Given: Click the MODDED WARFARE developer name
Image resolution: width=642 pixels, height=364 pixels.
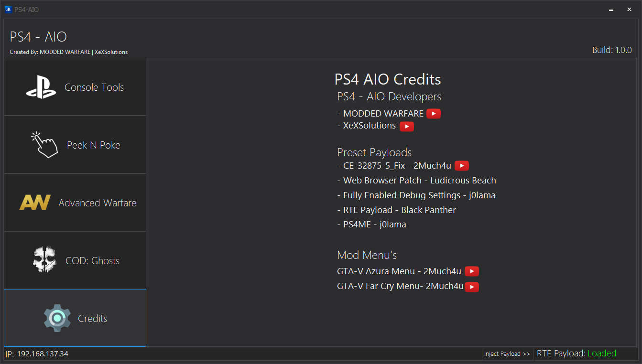Looking at the screenshot, I should coord(384,113).
